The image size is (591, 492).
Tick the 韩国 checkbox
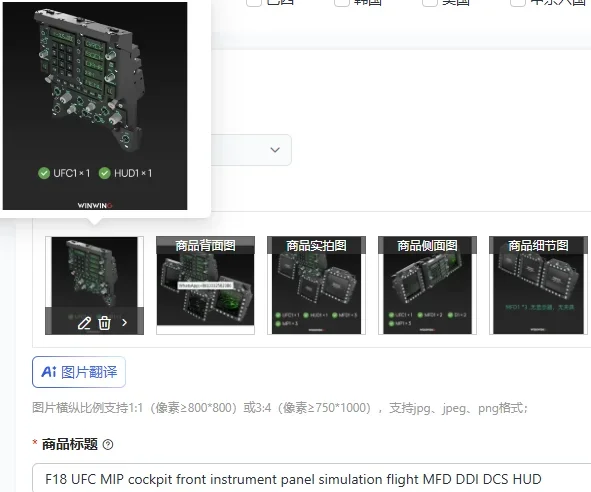[x=341, y=2]
